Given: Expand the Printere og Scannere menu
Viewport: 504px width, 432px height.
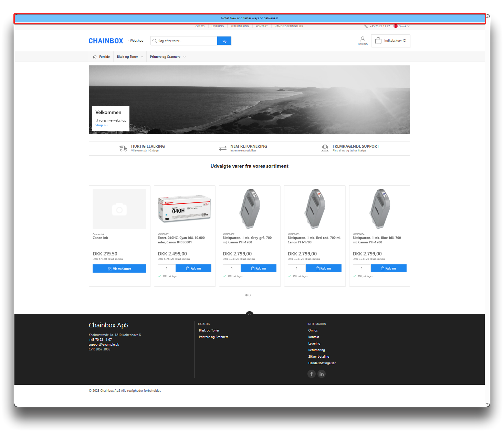Looking at the screenshot, I should (168, 57).
